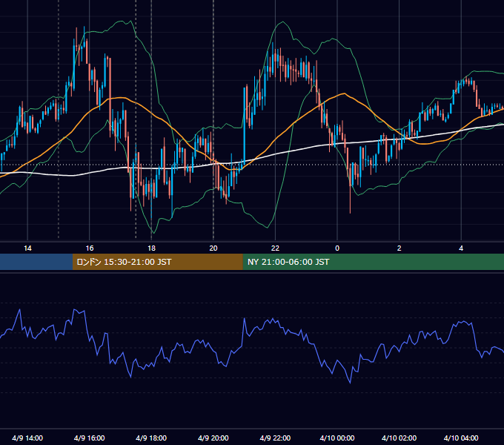Click the 4/10 00:00 date label
Screen dimensions: 504x445
tap(337, 438)
